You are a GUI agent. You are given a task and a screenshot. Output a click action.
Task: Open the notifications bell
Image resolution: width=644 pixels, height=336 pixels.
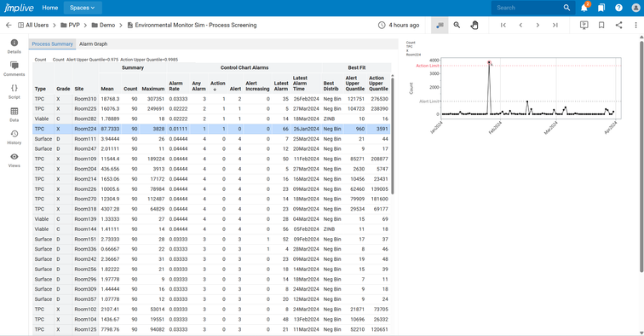click(x=584, y=8)
